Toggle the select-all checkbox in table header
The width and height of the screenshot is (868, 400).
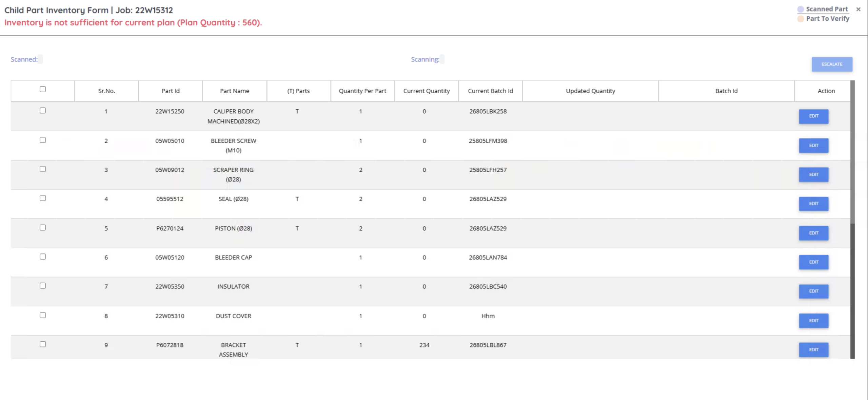tap(43, 89)
